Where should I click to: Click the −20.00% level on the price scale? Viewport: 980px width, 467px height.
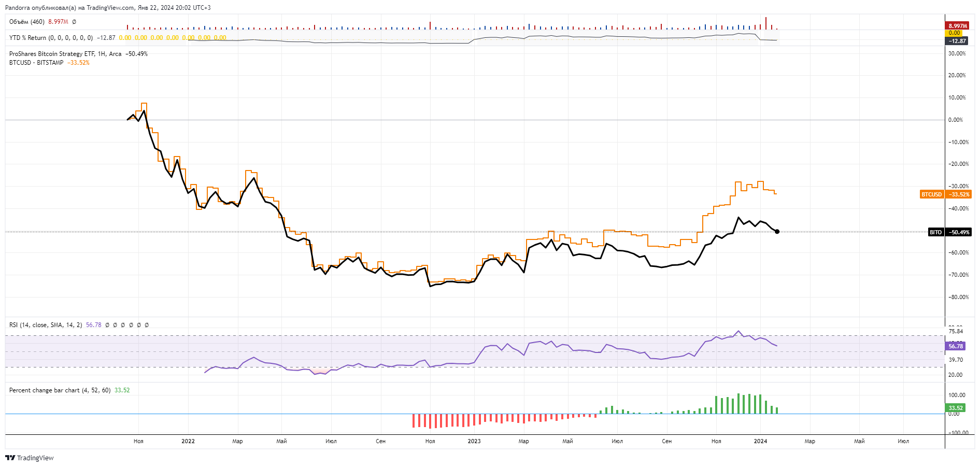958,164
